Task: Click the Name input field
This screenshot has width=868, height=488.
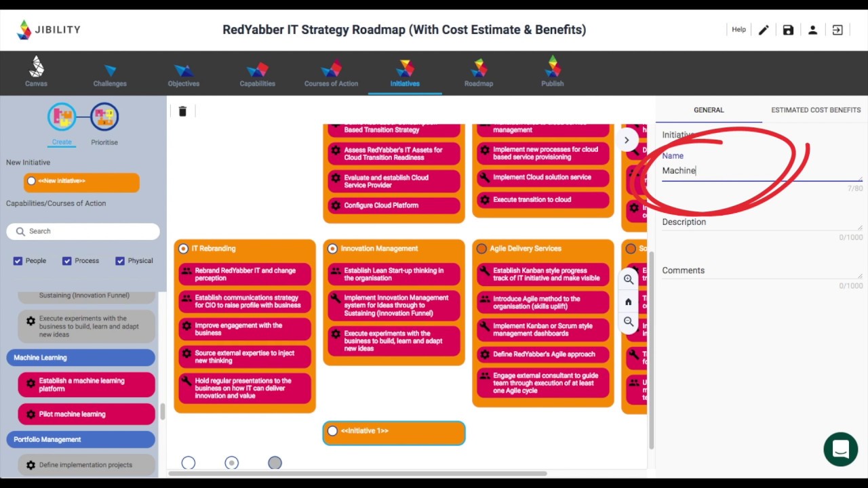Action: (762, 171)
